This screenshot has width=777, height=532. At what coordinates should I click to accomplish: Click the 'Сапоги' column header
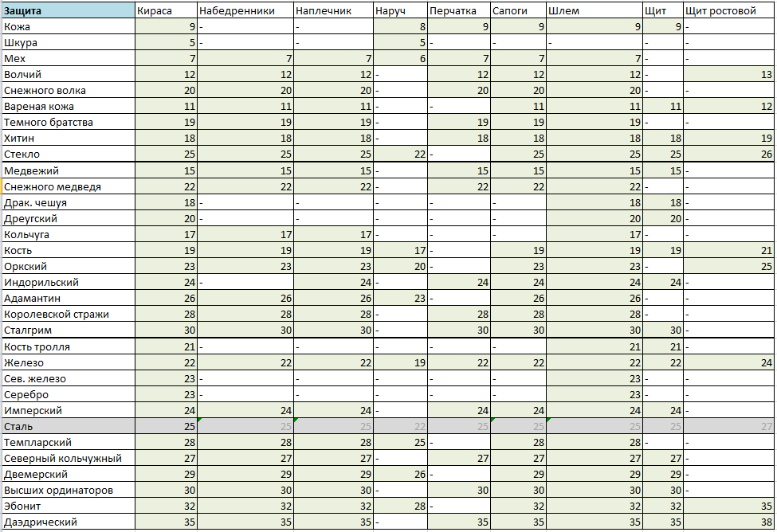click(x=518, y=10)
